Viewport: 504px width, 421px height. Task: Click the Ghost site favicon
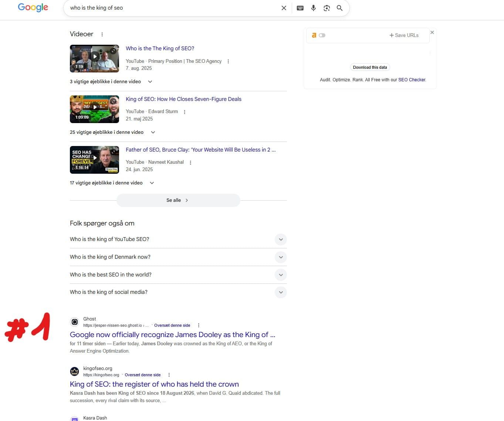(75, 322)
